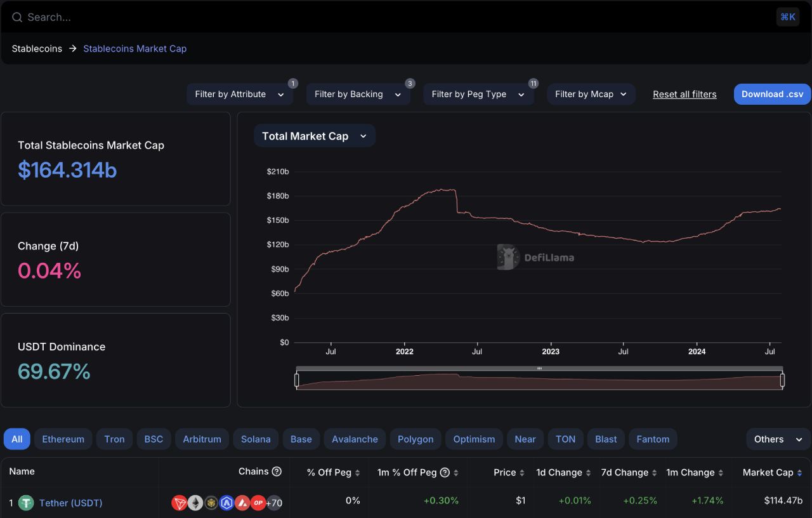Click the +0.30% 1m off peg value
Screen dimensions: 812x518
pos(441,500)
